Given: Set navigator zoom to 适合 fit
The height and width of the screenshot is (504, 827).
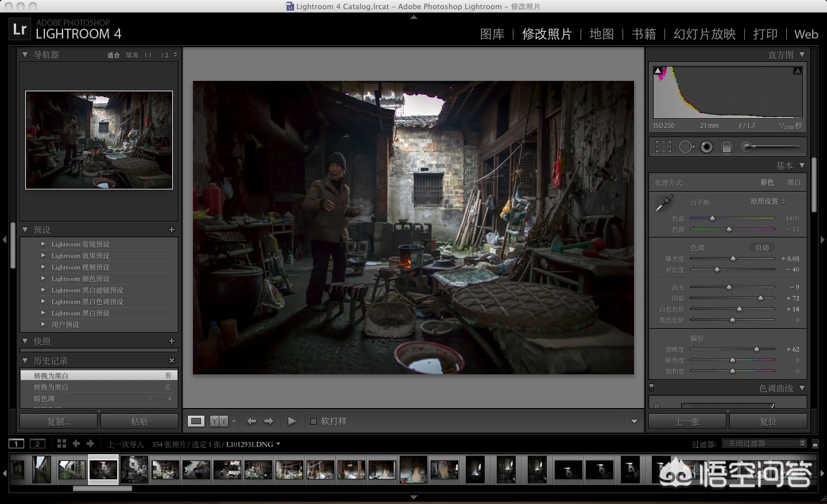Looking at the screenshot, I should (114, 55).
